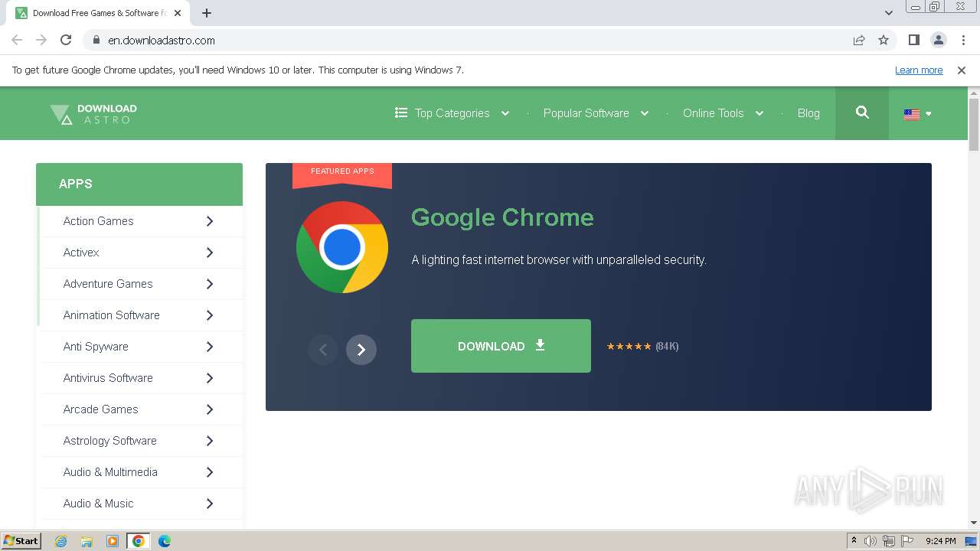Open Windows Media Player from taskbar
The image size is (980, 551).
pyautogui.click(x=113, y=541)
